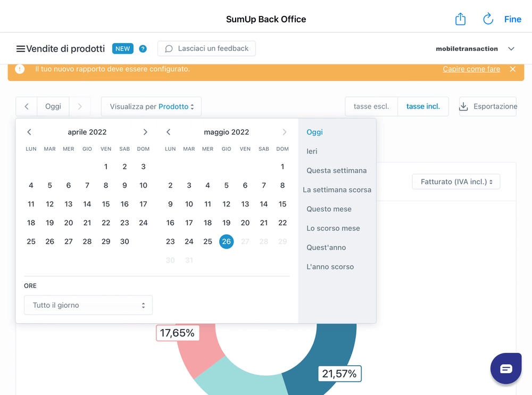Show month after maggio 2022

click(284, 132)
